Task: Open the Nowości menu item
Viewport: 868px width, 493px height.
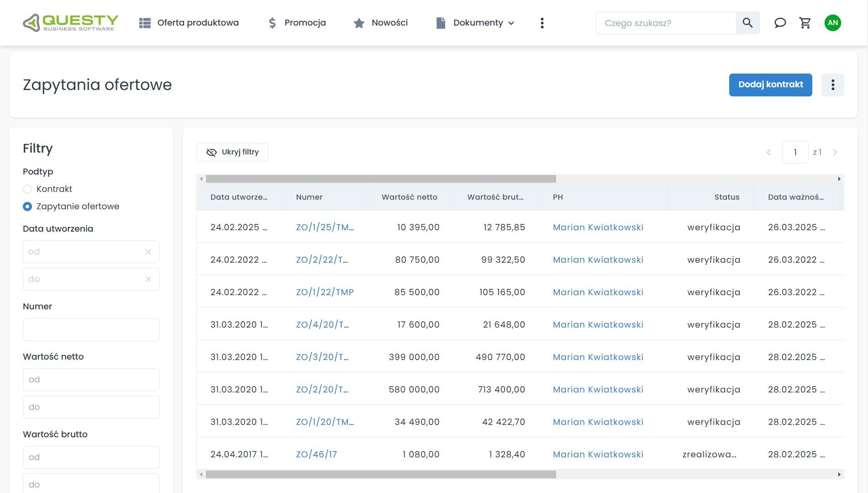Action: click(x=380, y=23)
